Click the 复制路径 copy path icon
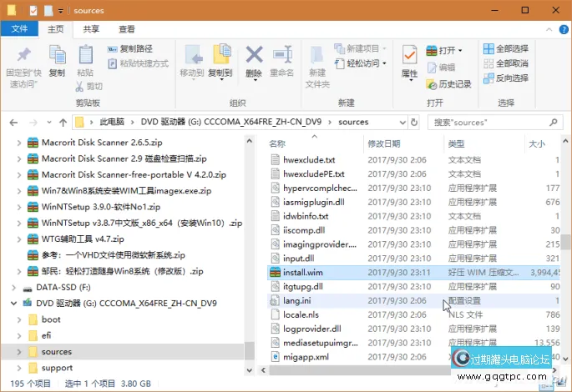 click(x=113, y=49)
